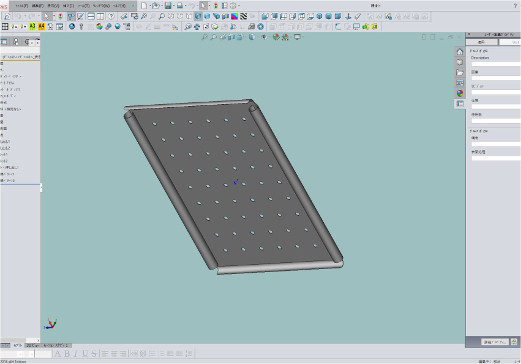This screenshot has height=364, width=521.
Task: Click the monitor display icon in third toolbar row
Action: tap(356, 26)
